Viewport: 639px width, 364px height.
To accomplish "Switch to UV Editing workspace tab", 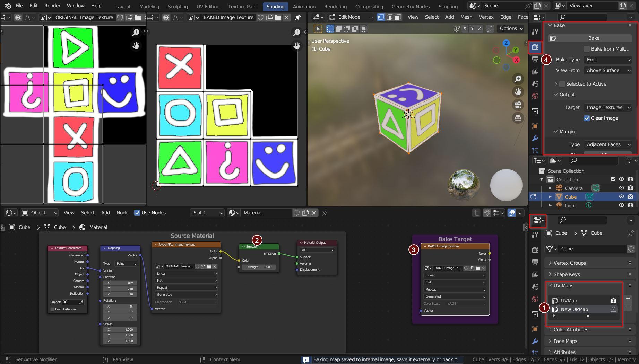I will tap(208, 6).
